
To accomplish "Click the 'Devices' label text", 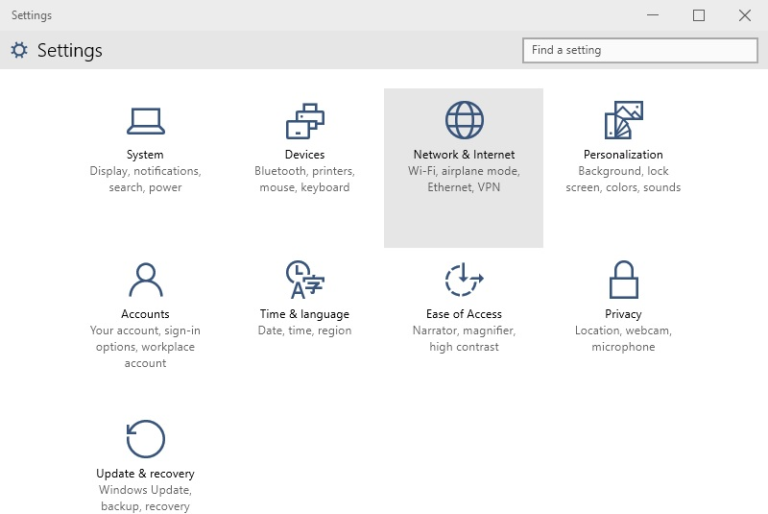I will point(304,155).
